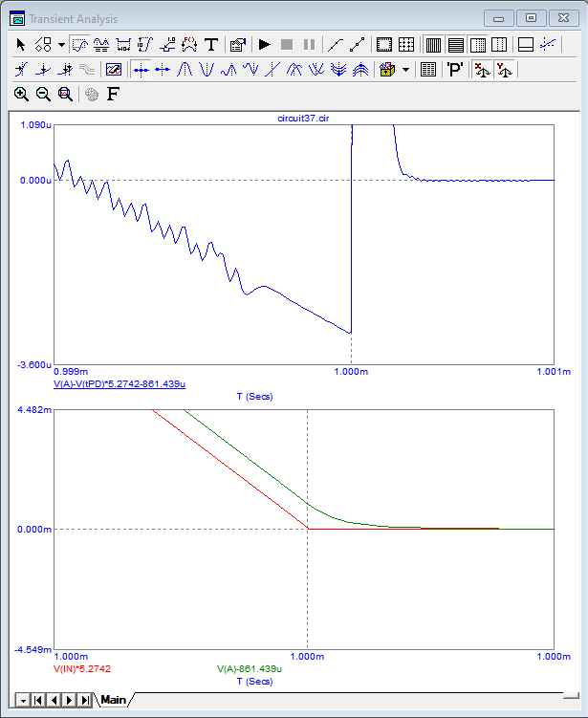Open the page list dropdown arrow
The height and width of the screenshot is (718, 588).
[23, 700]
